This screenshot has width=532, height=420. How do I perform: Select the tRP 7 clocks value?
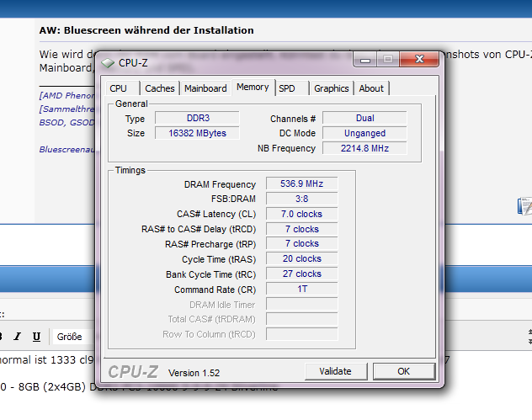(x=302, y=243)
